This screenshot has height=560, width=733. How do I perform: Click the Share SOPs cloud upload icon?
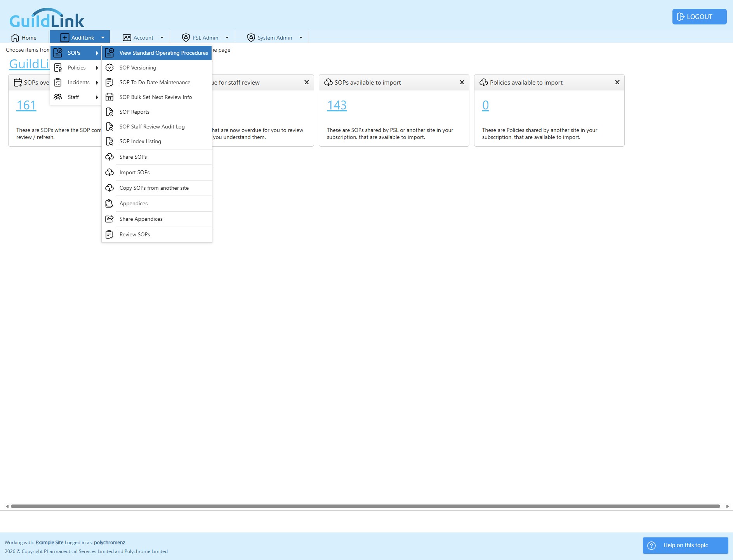[109, 157]
